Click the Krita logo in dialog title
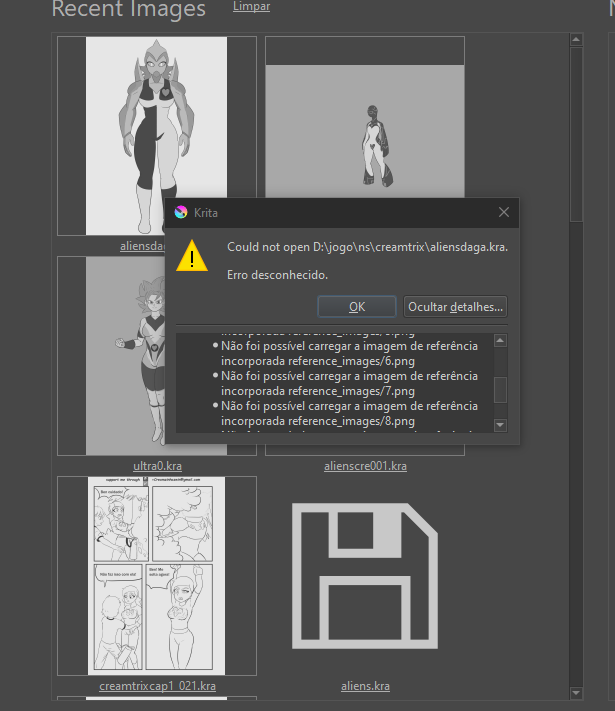This screenshot has width=615, height=711. click(x=181, y=212)
